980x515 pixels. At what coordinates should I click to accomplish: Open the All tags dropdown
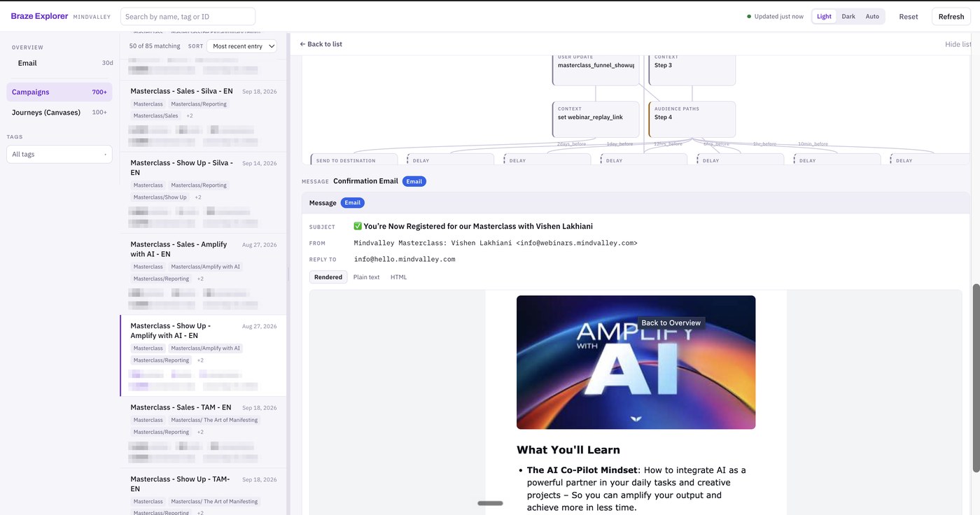pos(59,154)
